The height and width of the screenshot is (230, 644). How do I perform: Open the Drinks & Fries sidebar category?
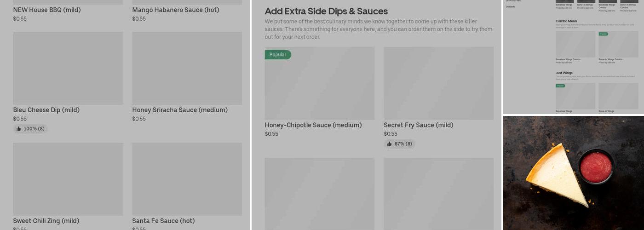click(x=513, y=1)
